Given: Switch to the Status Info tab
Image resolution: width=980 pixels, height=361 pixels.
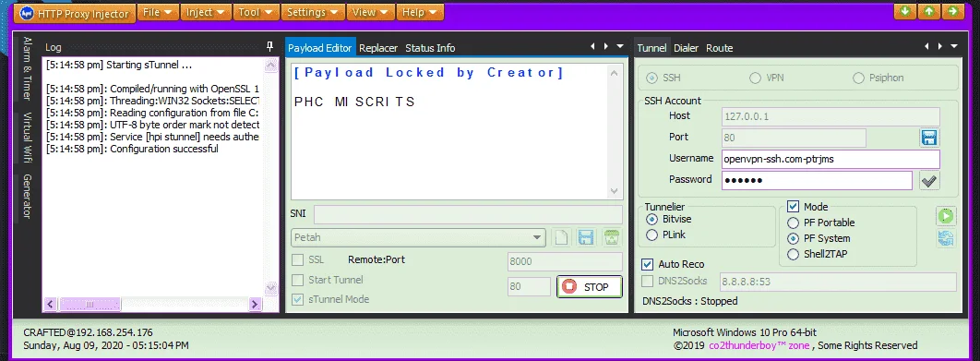Looking at the screenshot, I should 430,48.
